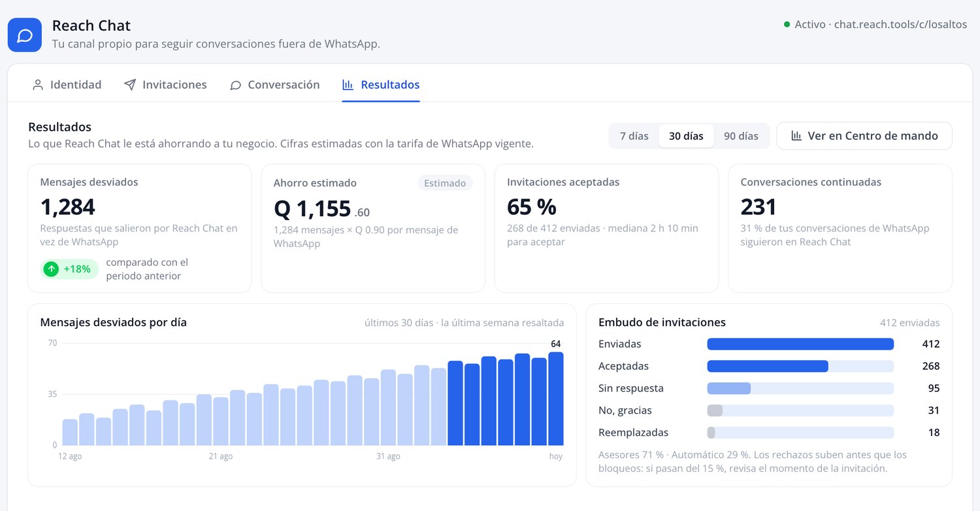Image resolution: width=980 pixels, height=511 pixels.
Task: Click the 268 de 412 enviadas description
Action: [602, 235]
